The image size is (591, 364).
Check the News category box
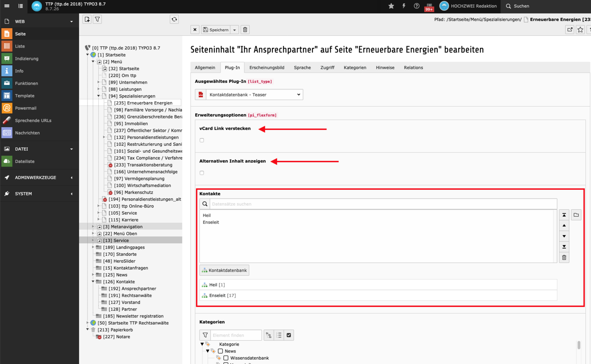[221, 351]
